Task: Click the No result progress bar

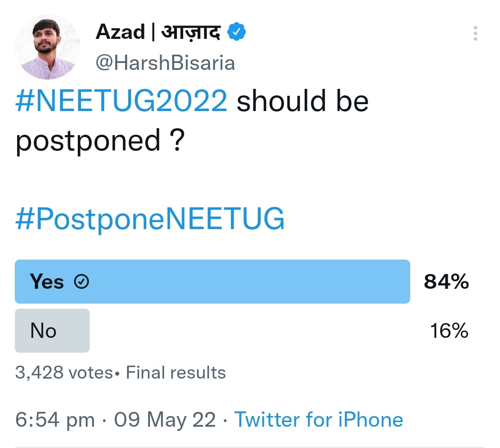Action: pyautogui.click(x=52, y=330)
